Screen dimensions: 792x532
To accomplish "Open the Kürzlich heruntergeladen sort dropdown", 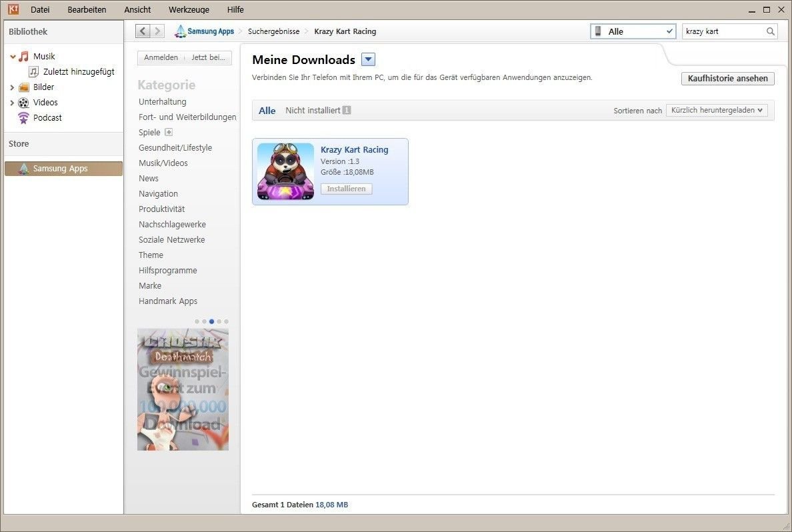I will point(717,110).
